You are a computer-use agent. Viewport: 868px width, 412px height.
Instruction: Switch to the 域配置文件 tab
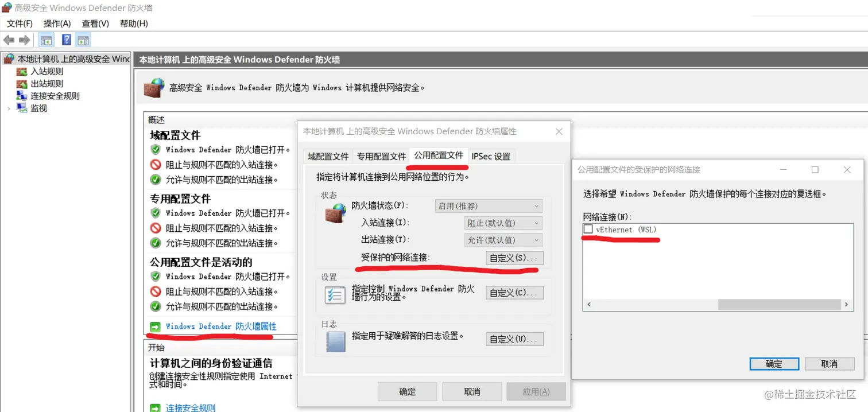pos(328,156)
